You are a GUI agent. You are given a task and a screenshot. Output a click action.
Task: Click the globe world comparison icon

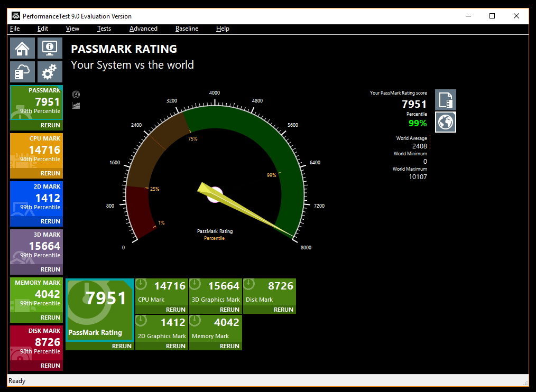pos(446,122)
